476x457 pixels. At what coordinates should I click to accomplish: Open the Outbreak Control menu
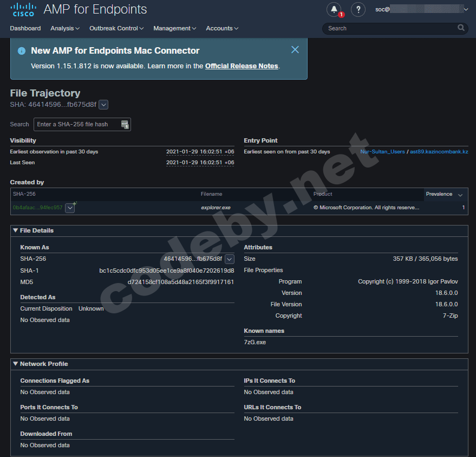116,28
